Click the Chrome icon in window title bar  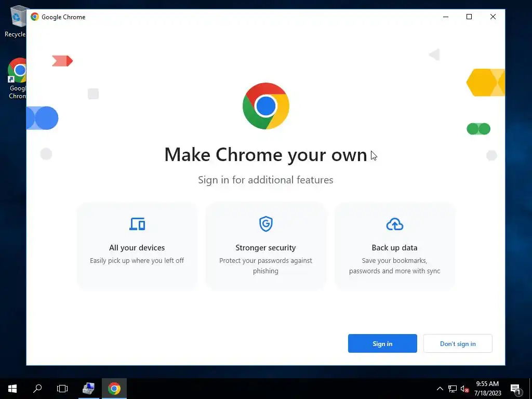(35, 17)
